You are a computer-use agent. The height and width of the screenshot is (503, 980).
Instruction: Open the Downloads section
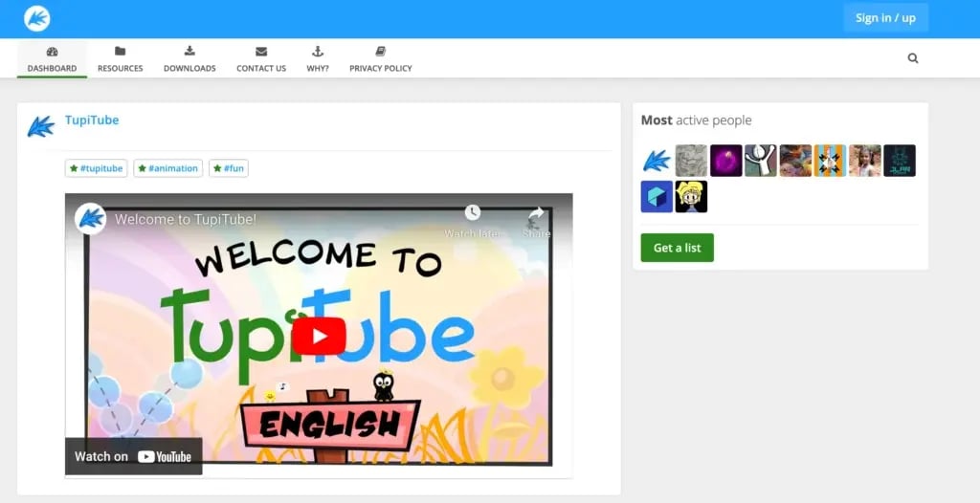(189, 59)
